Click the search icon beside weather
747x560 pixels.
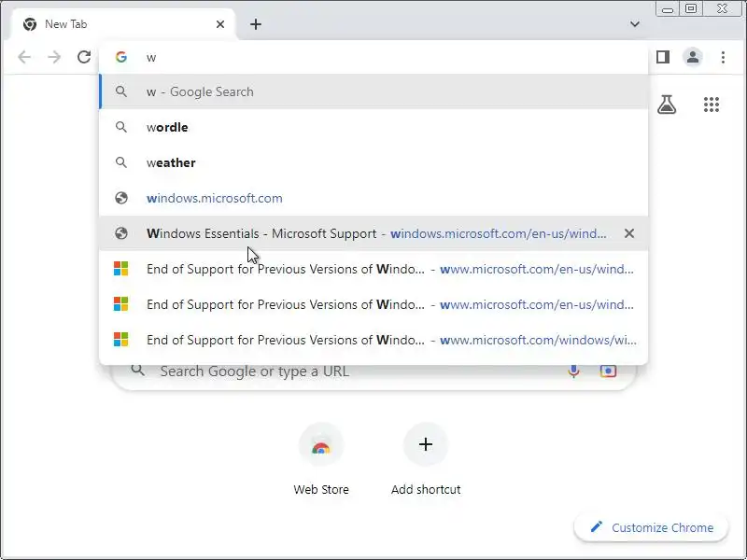pyautogui.click(x=121, y=162)
